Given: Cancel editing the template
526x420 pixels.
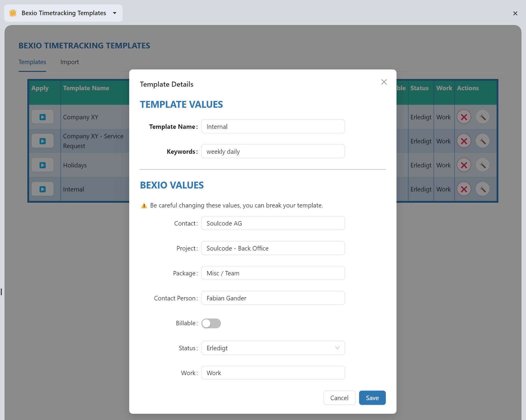Looking at the screenshot, I should click(x=339, y=398).
